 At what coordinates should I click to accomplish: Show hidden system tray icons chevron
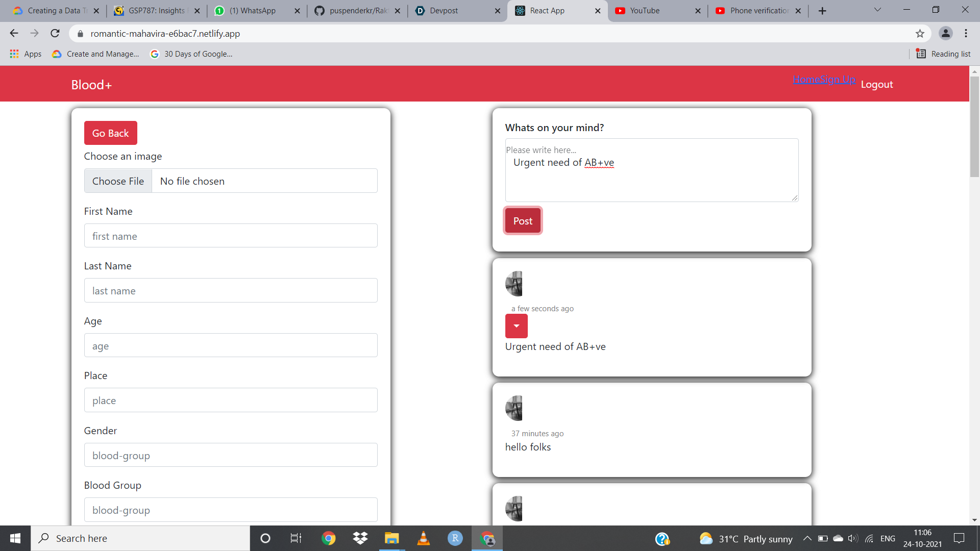(x=807, y=538)
